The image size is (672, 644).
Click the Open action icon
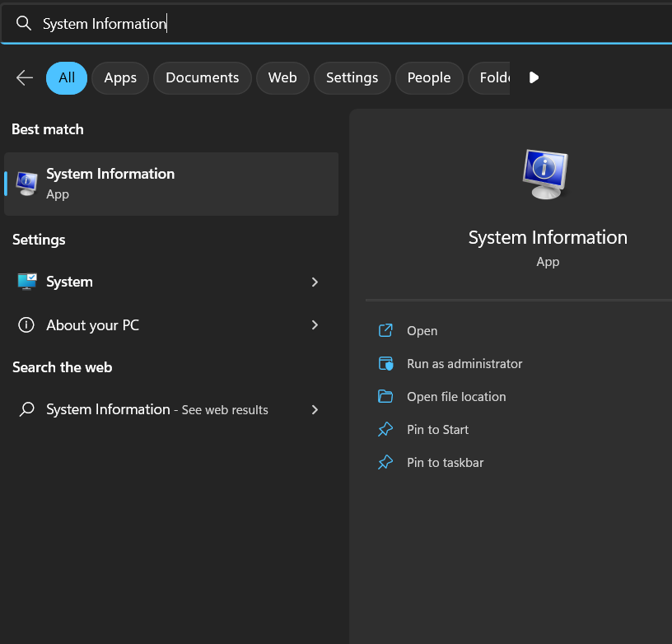385,330
